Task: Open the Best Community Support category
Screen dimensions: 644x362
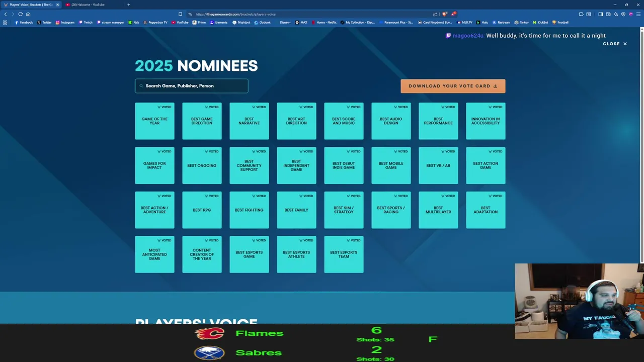Action: coord(249,165)
